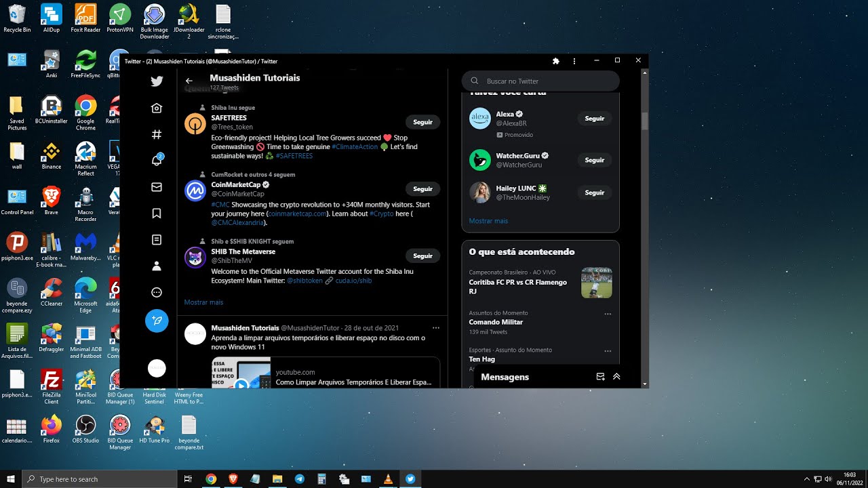Open coinmarketcap.com link in bio
The height and width of the screenshot is (488, 868).
(x=296, y=213)
